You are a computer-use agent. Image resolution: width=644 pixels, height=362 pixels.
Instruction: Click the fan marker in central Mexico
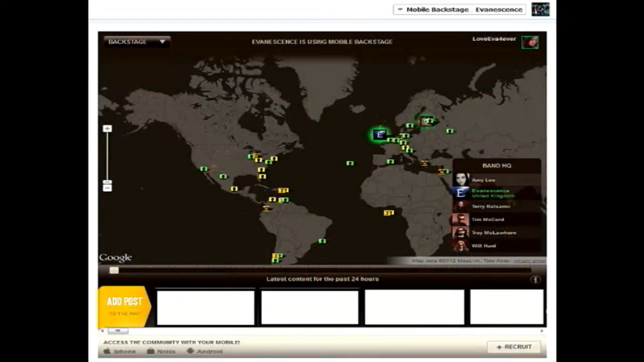(x=234, y=189)
